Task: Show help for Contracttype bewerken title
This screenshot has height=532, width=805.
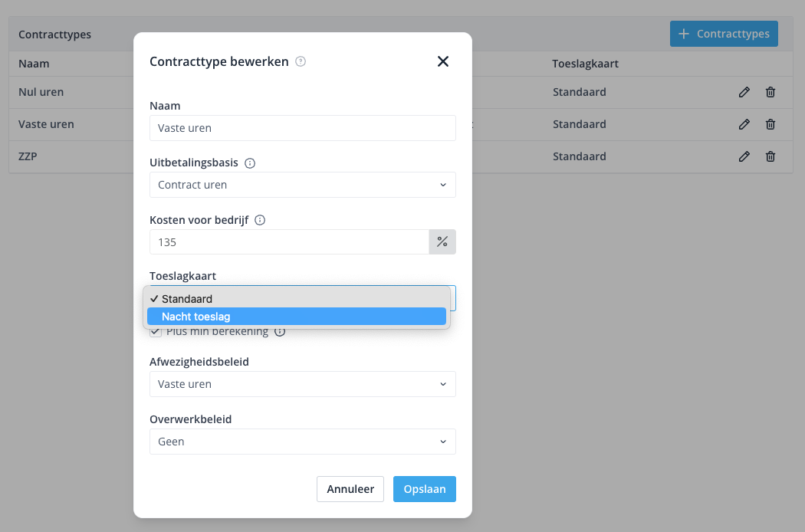Action: [301, 61]
